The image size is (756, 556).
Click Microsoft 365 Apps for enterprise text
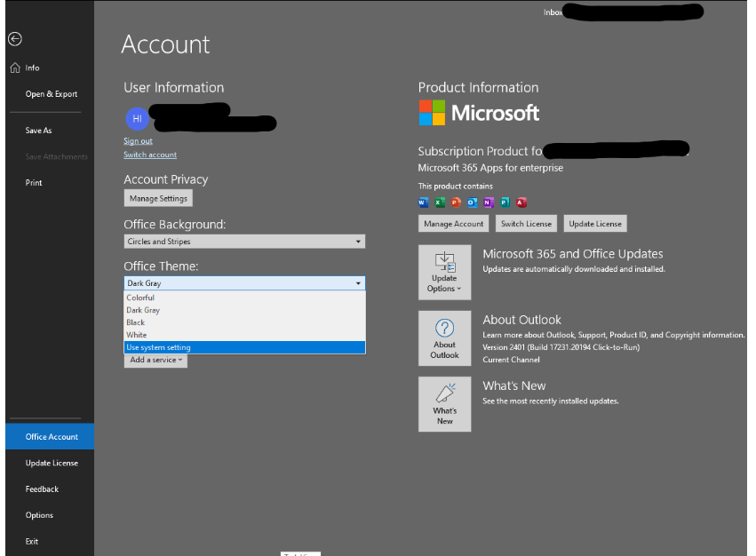tap(490, 168)
